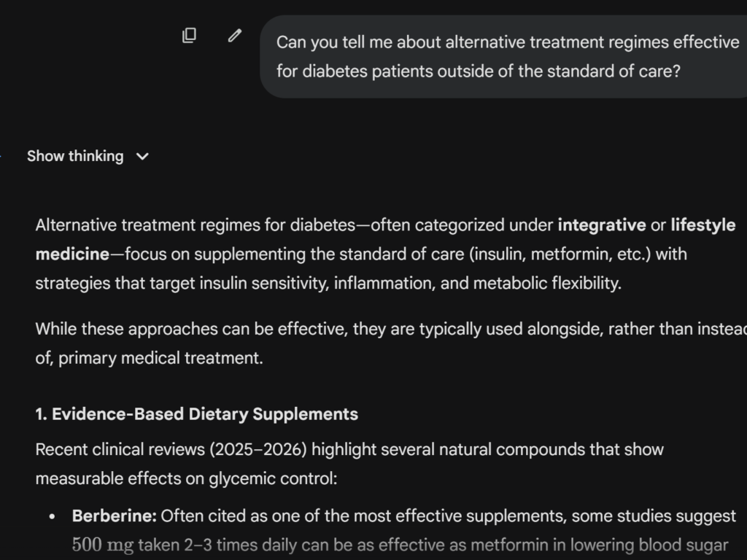The image size is (747, 560).
Task: Click the user prompt message bubble
Action: coord(503,57)
